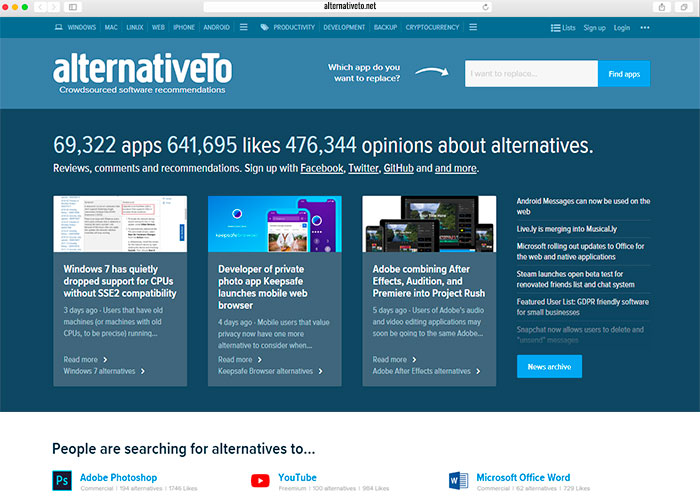Open the Microsoft Office Word app link
Viewport: 700px width, 500px height.
523,477
